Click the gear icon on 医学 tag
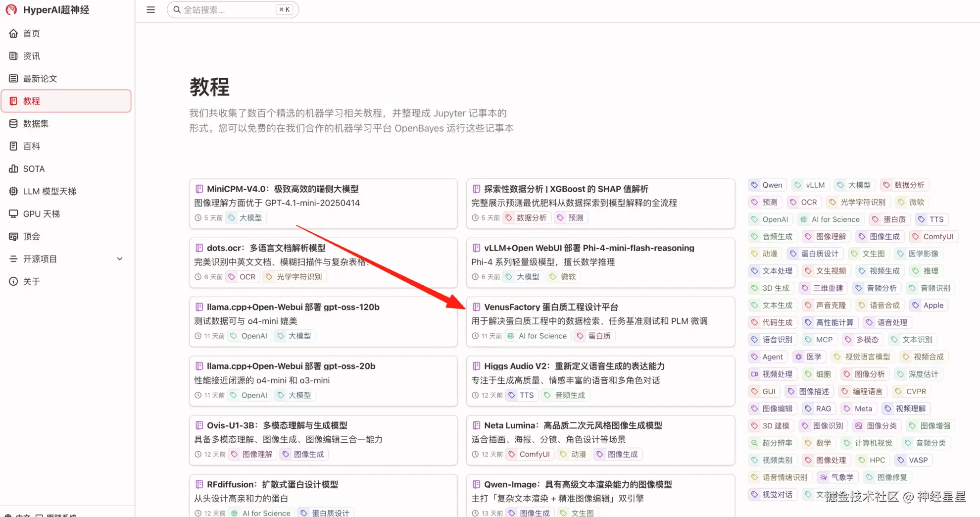980x517 pixels. click(x=798, y=357)
